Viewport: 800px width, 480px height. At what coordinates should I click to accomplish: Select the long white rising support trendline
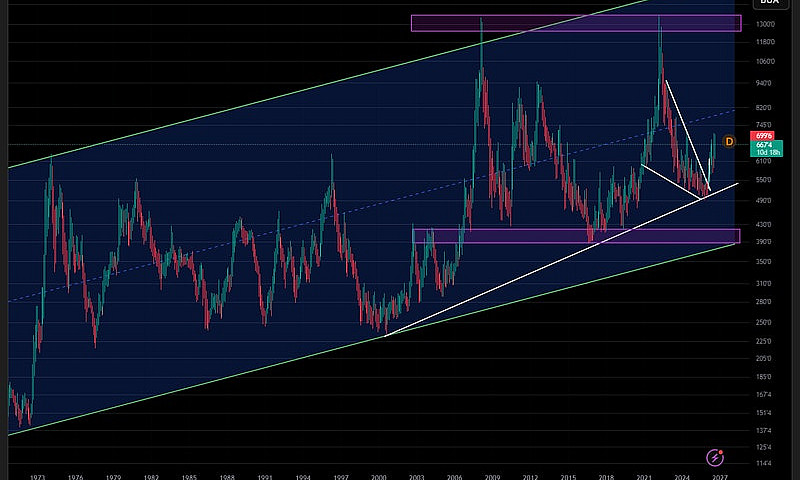pos(561,259)
